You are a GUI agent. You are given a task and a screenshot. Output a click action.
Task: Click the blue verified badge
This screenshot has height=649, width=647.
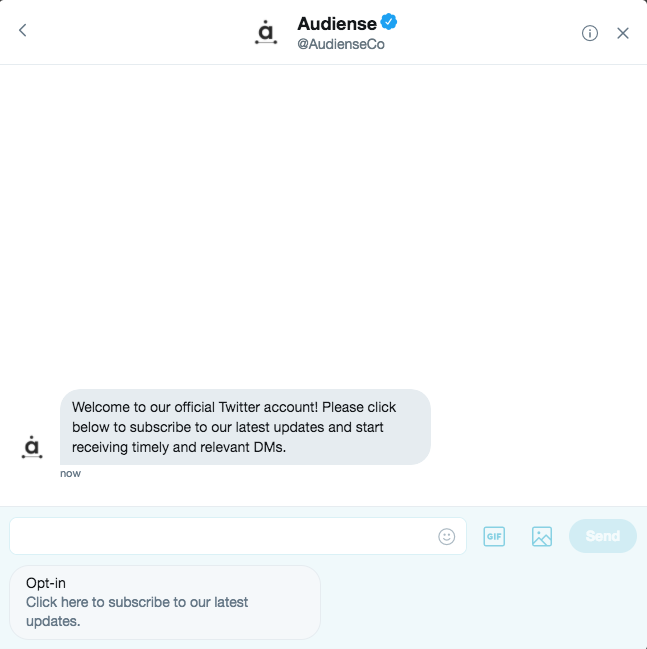389,22
